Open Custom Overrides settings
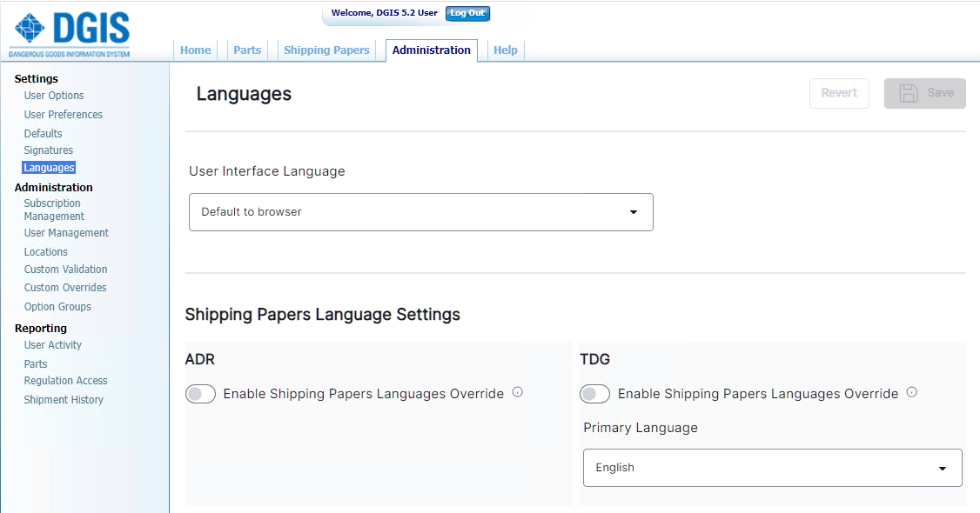Screen dimensions: 980x513 [x=65, y=287]
